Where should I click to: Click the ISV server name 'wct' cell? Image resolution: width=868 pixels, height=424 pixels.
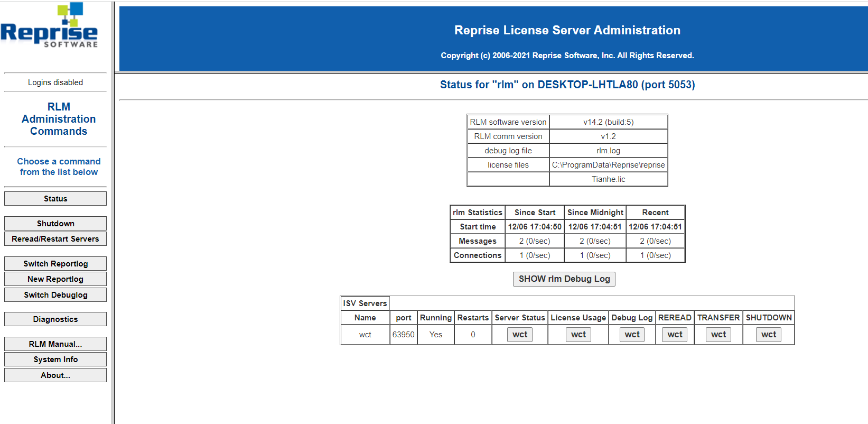(365, 335)
